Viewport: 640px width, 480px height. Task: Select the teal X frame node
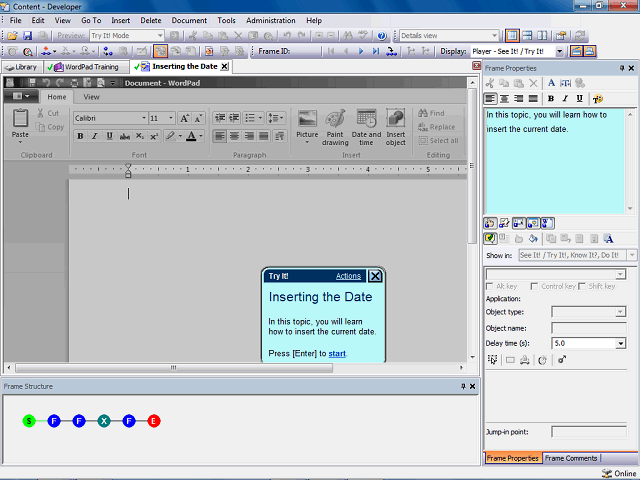point(104,421)
